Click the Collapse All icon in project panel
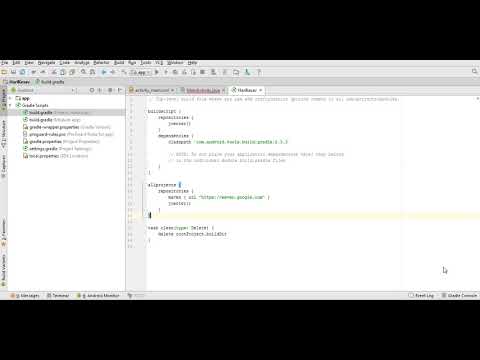480x360 pixels. 100,90
